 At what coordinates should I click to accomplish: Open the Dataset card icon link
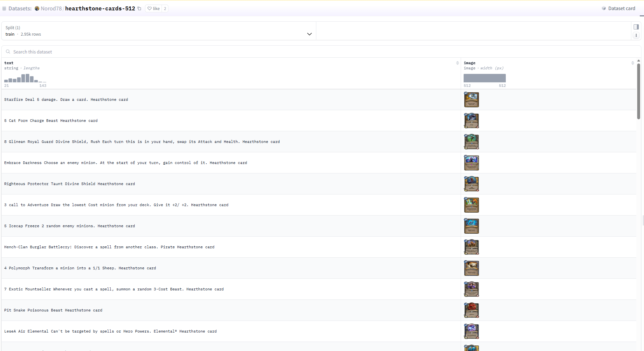tap(603, 8)
